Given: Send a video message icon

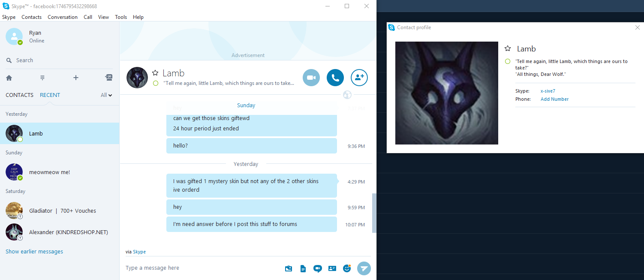Looking at the screenshot, I should (x=318, y=268).
